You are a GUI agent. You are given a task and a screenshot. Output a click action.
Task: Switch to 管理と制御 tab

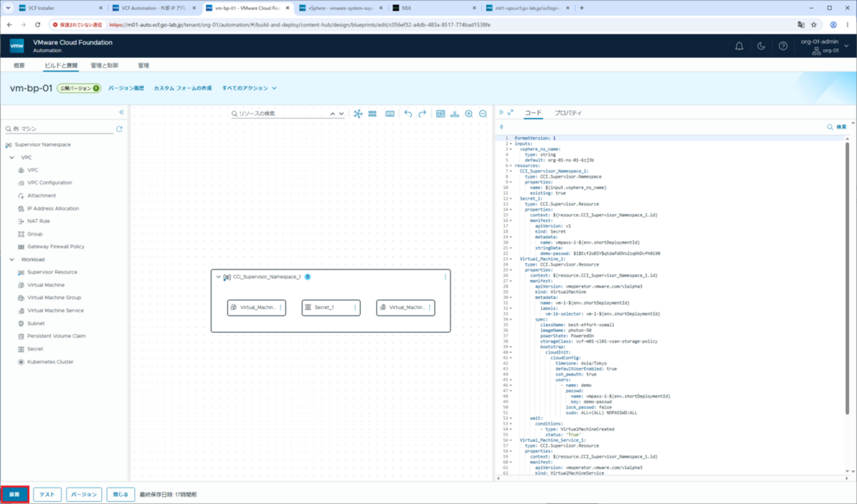coord(104,66)
